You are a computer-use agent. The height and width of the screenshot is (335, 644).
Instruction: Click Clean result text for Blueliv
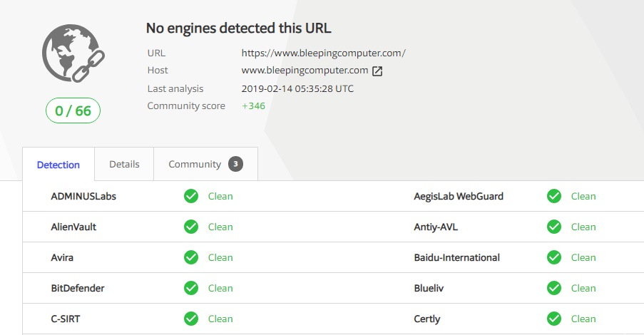pos(583,288)
